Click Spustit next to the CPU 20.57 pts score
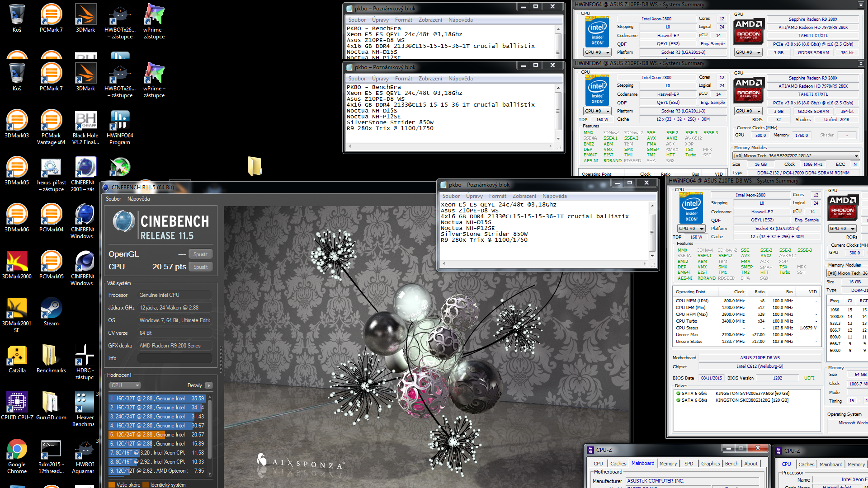868x488 pixels. [x=200, y=267]
